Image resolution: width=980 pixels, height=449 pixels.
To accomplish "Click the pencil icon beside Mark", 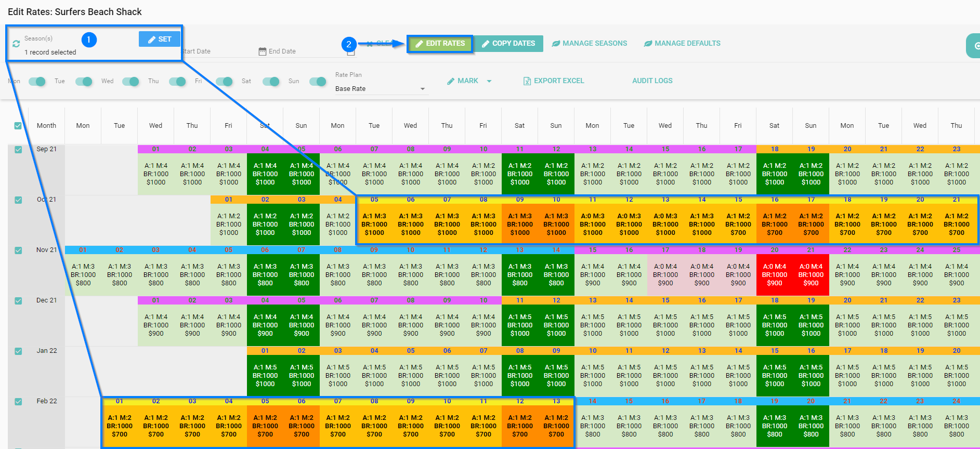I will 451,81.
